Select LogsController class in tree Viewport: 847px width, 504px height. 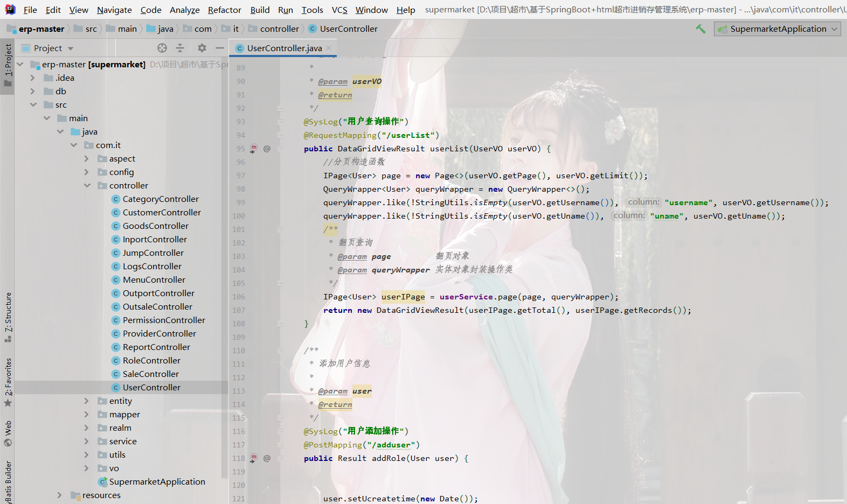[152, 266]
